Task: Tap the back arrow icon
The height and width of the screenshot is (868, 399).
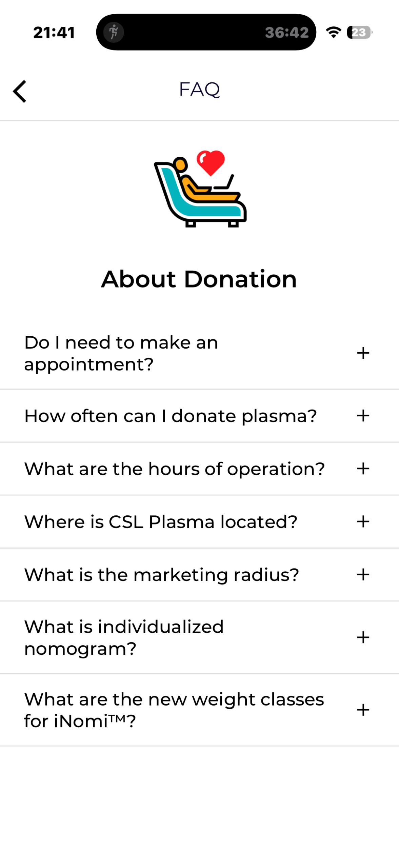Action: pyautogui.click(x=20, y=91)
